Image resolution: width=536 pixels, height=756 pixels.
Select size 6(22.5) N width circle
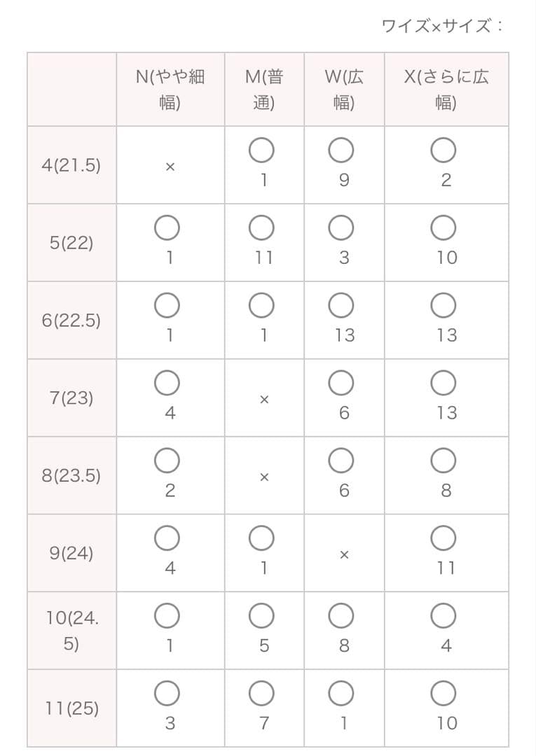click(167, 306)
